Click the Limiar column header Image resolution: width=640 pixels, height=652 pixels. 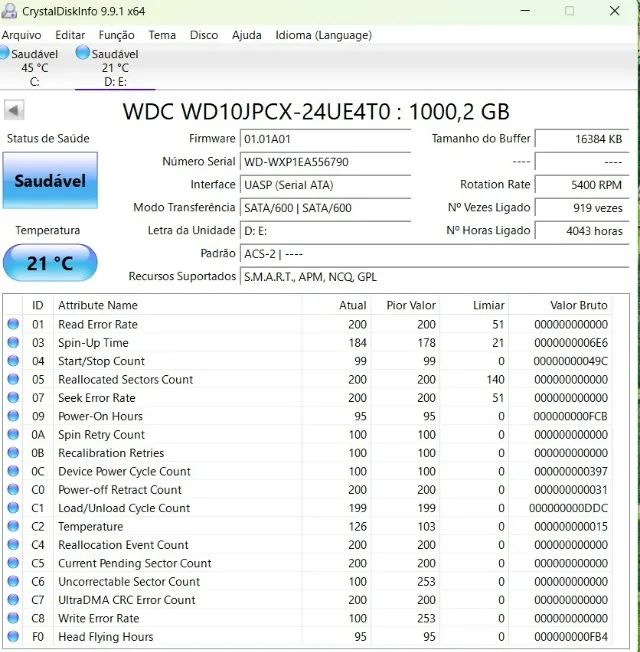click(x=474, y=305)
